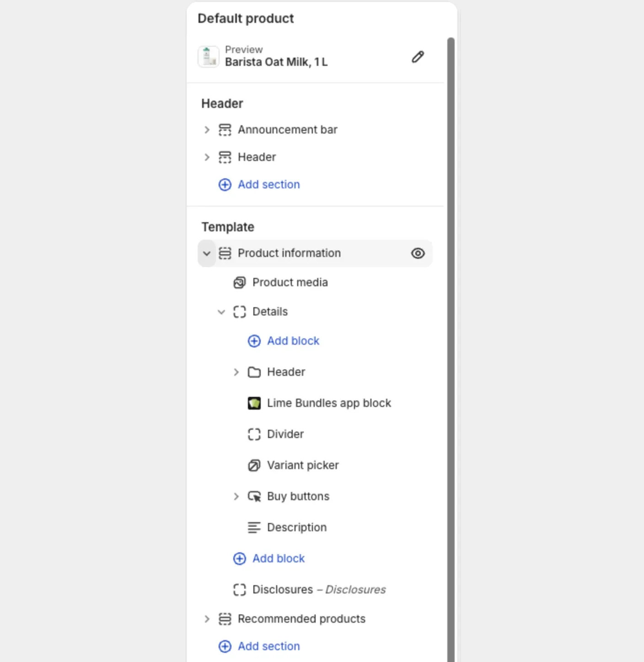Click the plus icon for Add section in Template group
This screenshot has width=644, height=662.
(225, 646)
